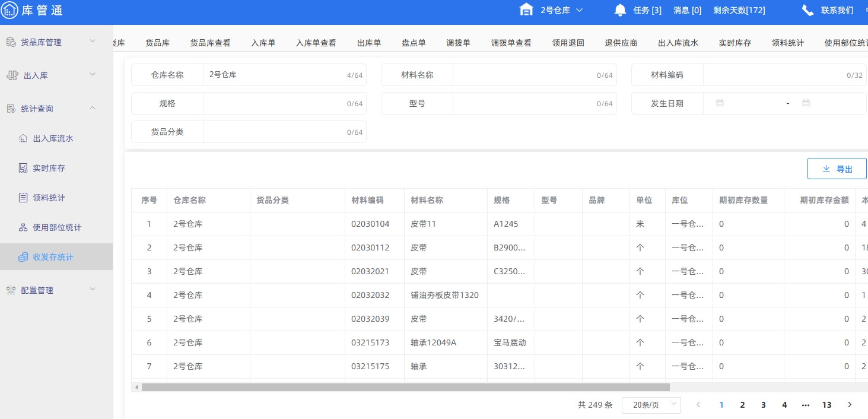Go to previous page arrow

coord(698,405)
